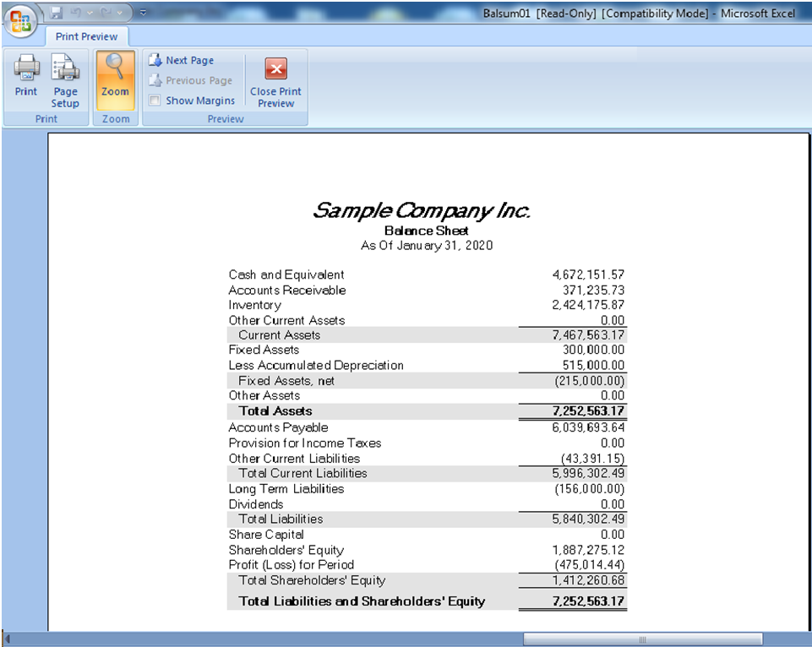This screenshot has height=647, width=812.
Task: Click the Balance Sheet heading
Action: pos(426,231)
